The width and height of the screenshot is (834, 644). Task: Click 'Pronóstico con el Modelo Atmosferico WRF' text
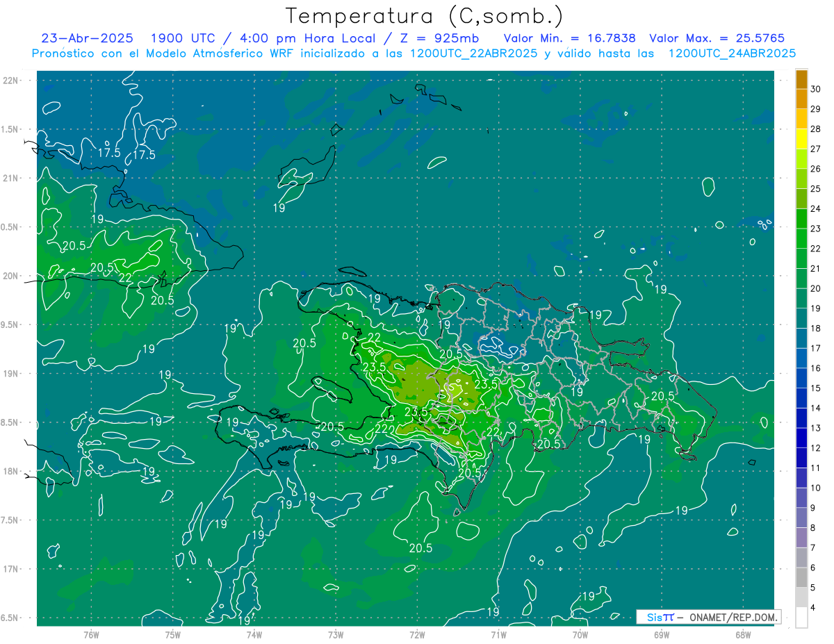[x=163, y=53]
